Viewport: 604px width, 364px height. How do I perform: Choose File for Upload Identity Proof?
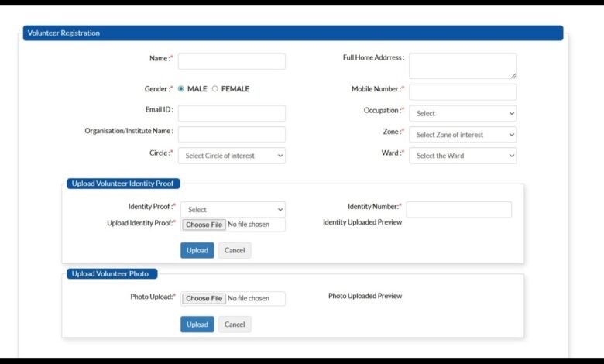pos(204,225)
